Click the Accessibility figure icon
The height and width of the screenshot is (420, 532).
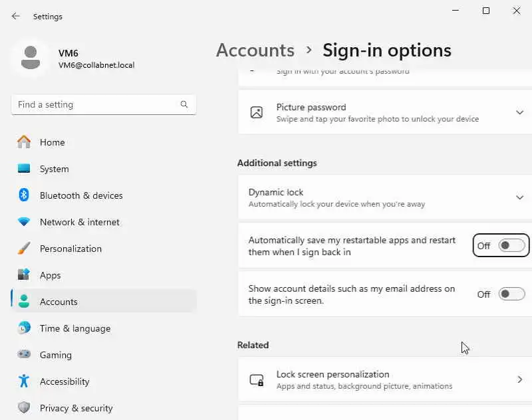pos(24,381)
